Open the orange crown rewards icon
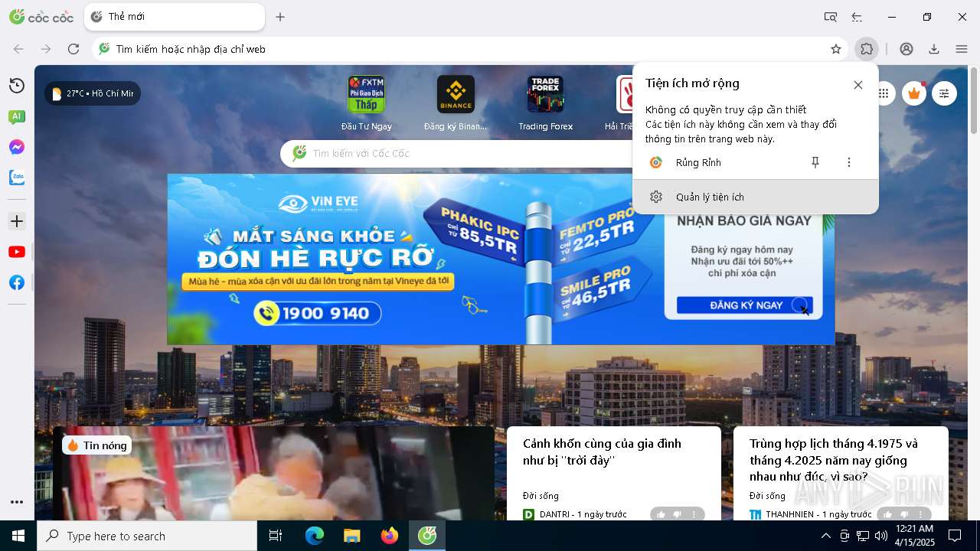The height and width of the screenshot is (551, 980). [x=913, y=93]
